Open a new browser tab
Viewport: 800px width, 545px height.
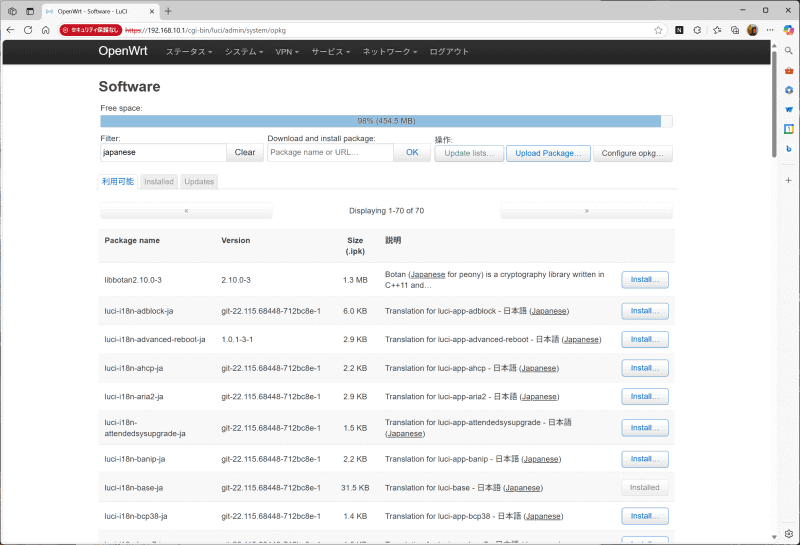(168, 11)
